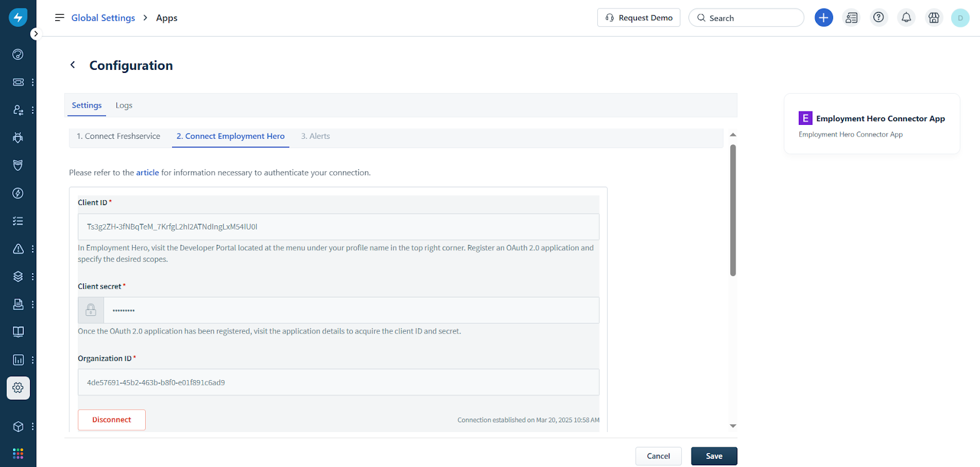The image size is (980, 467).
Task: Click the Apps breadcrumb text
Action: [x=167, y=18]
